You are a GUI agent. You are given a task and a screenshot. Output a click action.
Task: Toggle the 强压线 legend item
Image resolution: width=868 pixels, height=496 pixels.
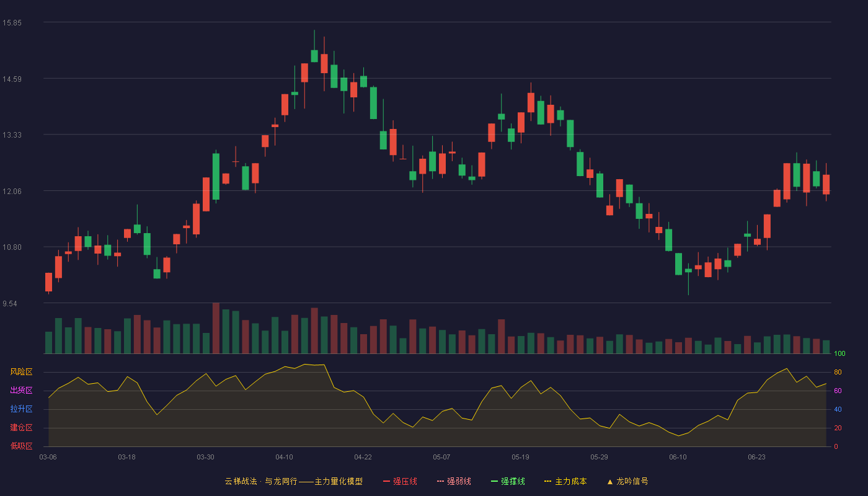[x=400, y=481]
